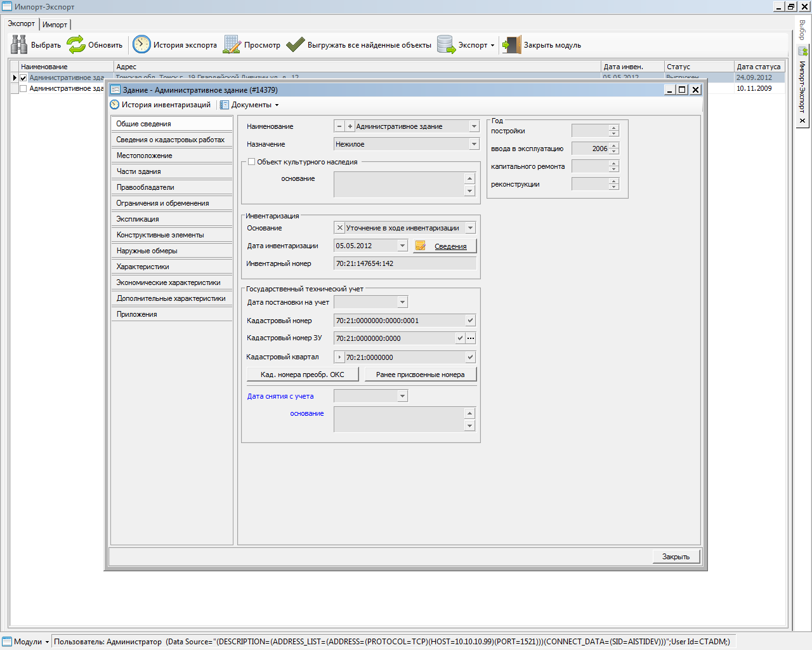Screen dimensions: 812x650
Task: Check second row Административное здание checkbox
Action: pyautogui.click(x=23, y=89)
